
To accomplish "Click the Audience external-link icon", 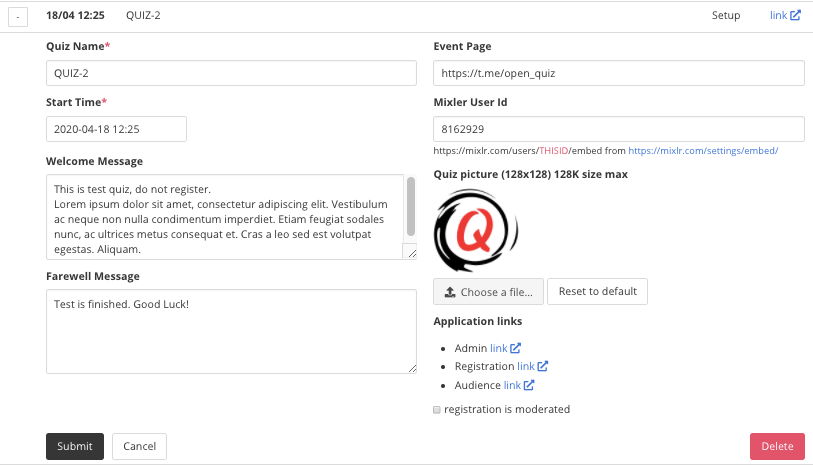I will coord(528,385).
